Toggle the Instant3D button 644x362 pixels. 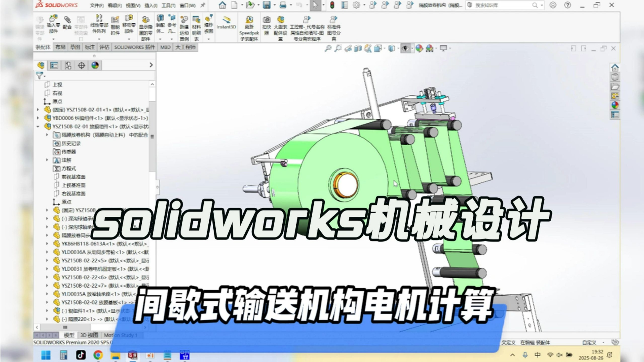pos(226,23)
